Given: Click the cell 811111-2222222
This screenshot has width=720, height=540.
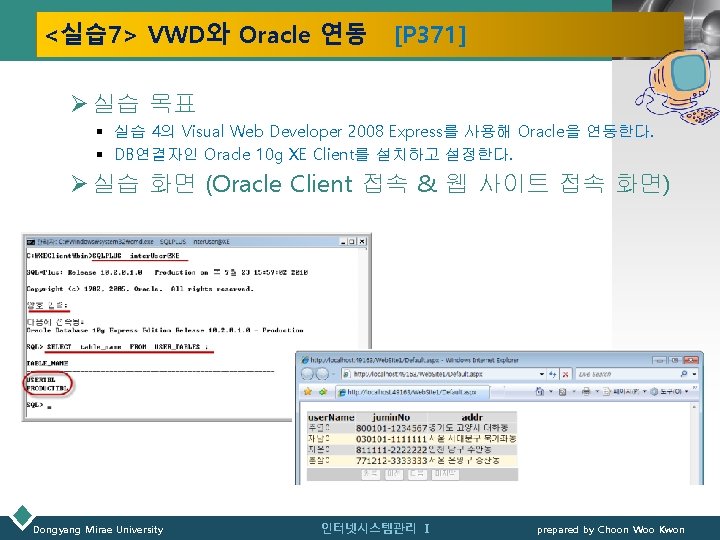Looking at the screenshot, I should [x=391, y=450].
